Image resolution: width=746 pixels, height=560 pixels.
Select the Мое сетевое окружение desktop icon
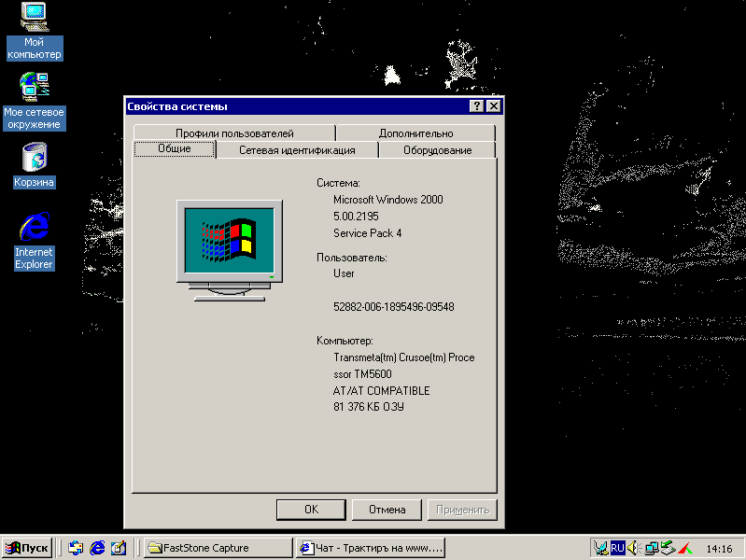35,102
